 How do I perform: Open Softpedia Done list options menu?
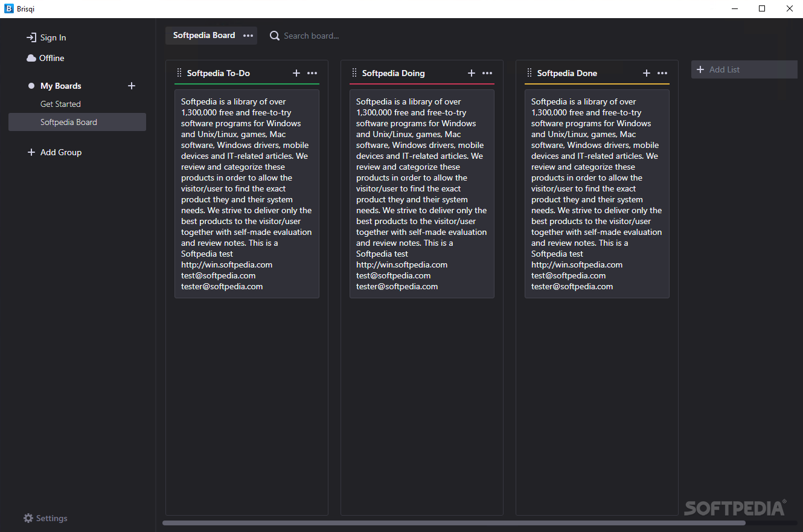pos(662,73)
